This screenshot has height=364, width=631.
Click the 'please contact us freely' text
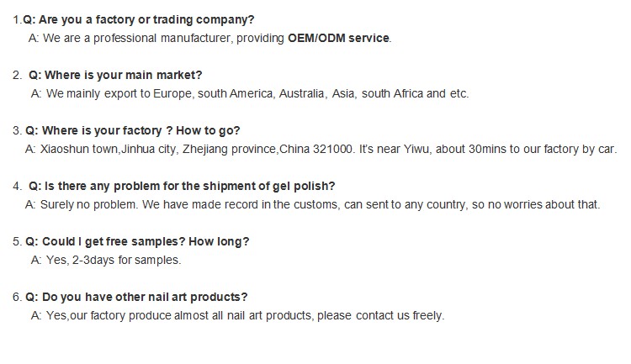(x=380, y=316)
